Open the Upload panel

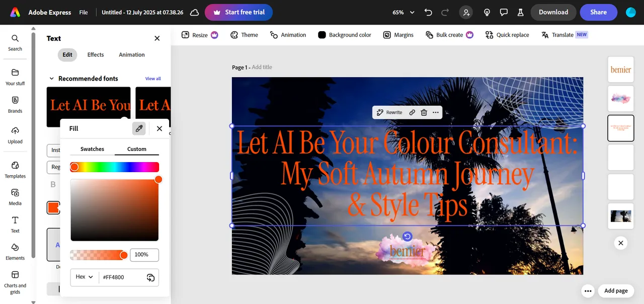tap(15, 135)
